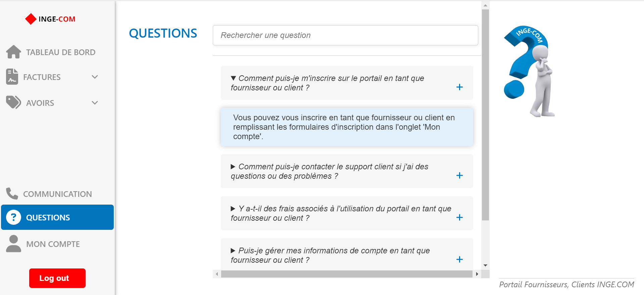Click the vertical scrollbar thumb of questions list

coord(485,114)
